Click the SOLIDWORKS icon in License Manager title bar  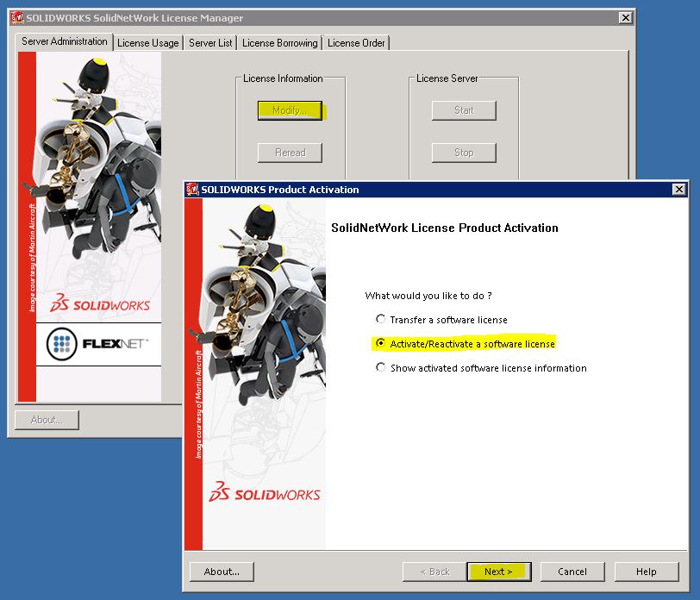click(x=17, y=18)
